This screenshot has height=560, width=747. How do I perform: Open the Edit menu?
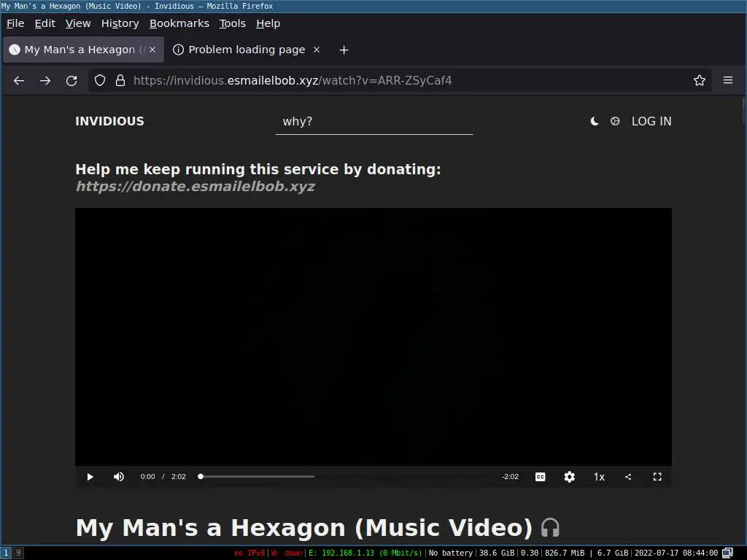click(x=44, y=23)
